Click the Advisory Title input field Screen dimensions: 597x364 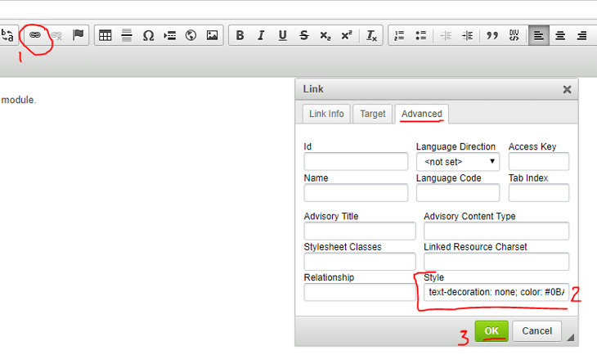coord(360,231)
